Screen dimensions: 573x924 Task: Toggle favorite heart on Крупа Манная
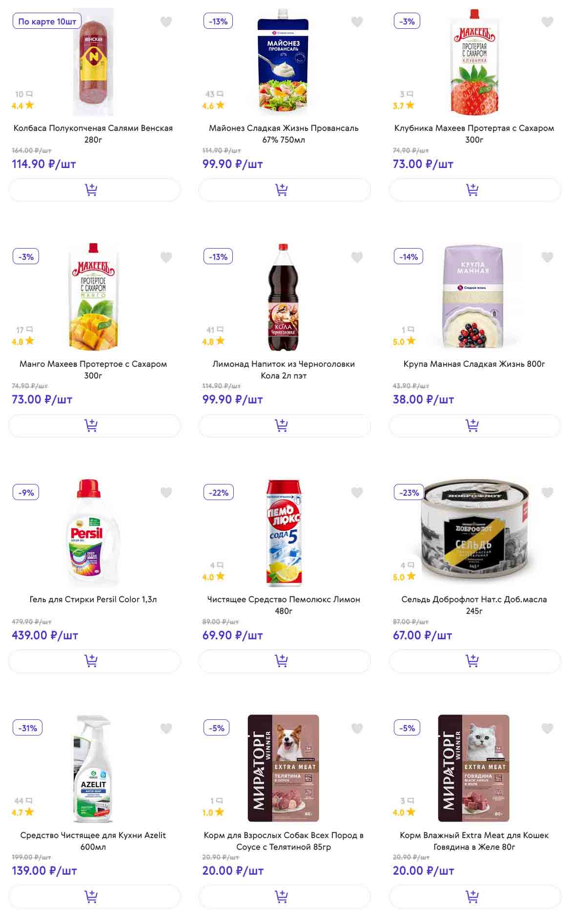point(547,257)
